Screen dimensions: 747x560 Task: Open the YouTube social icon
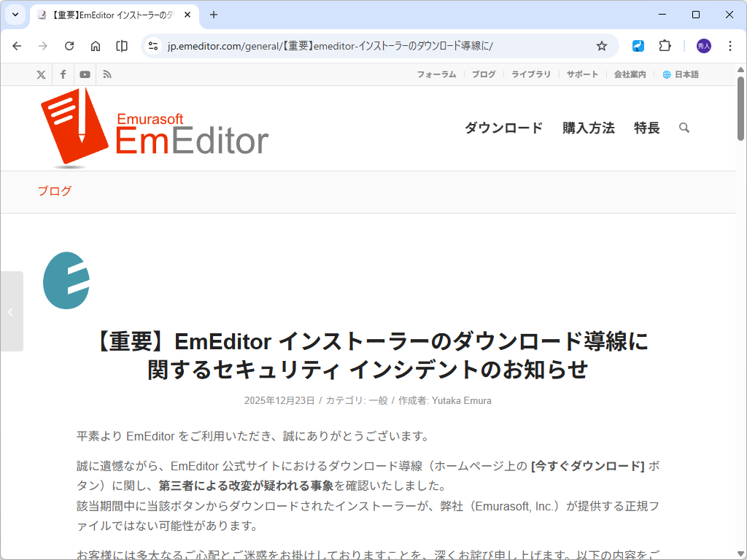pyautogui.click(x=85, y=74)
